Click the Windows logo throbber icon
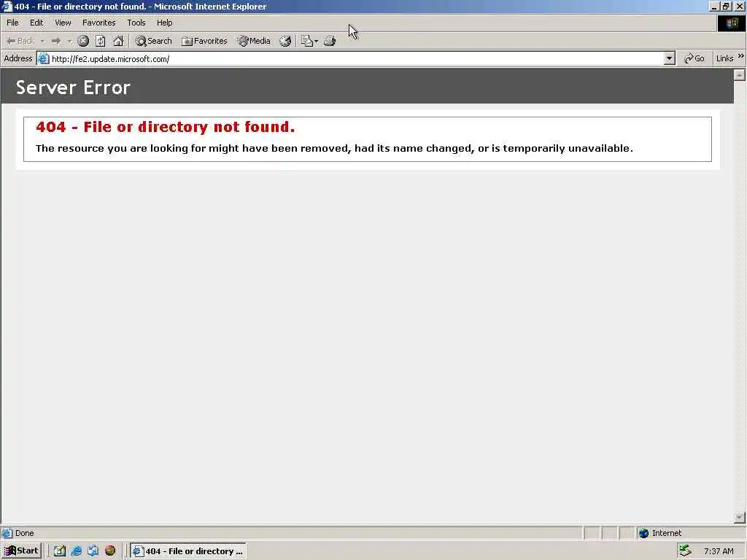The height and width of the screenshot is (560, 747). tap(731, 23)
